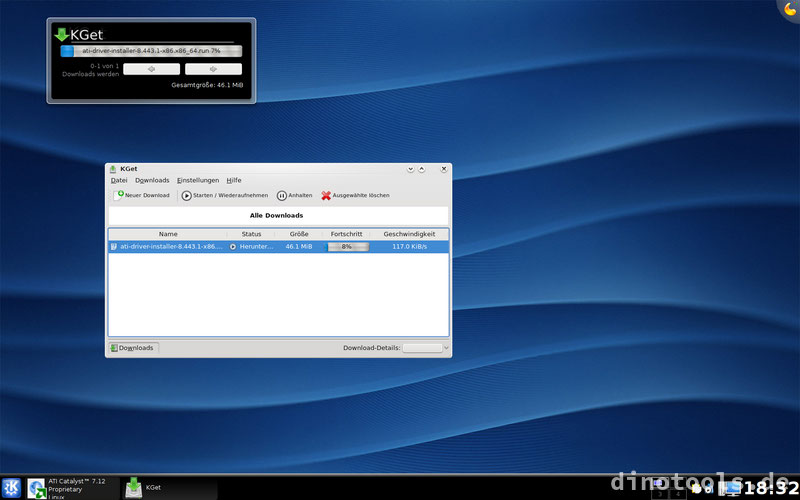
Task: Click the '46.1 MiB' size cell
Action: coord(299,246)
